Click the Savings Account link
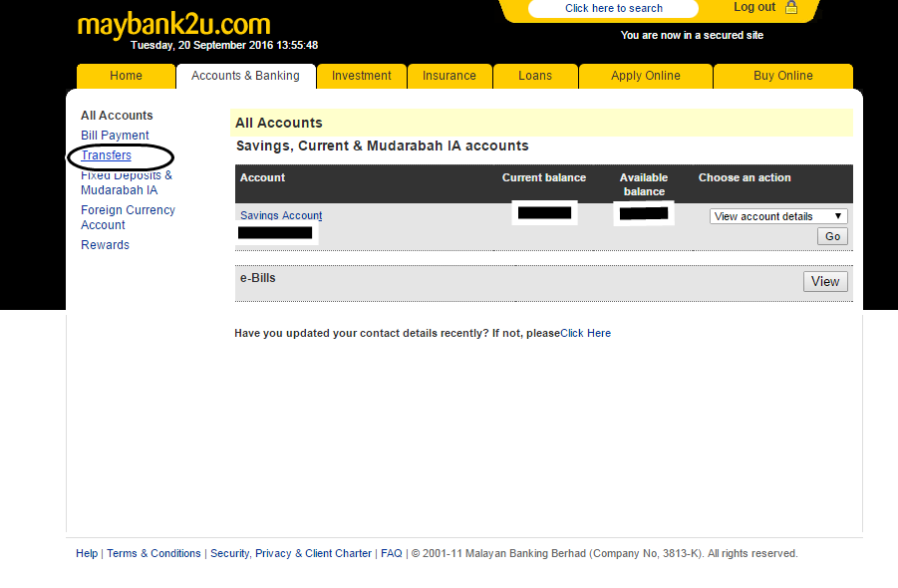898x588 pixels. click(x=281, y=216)
